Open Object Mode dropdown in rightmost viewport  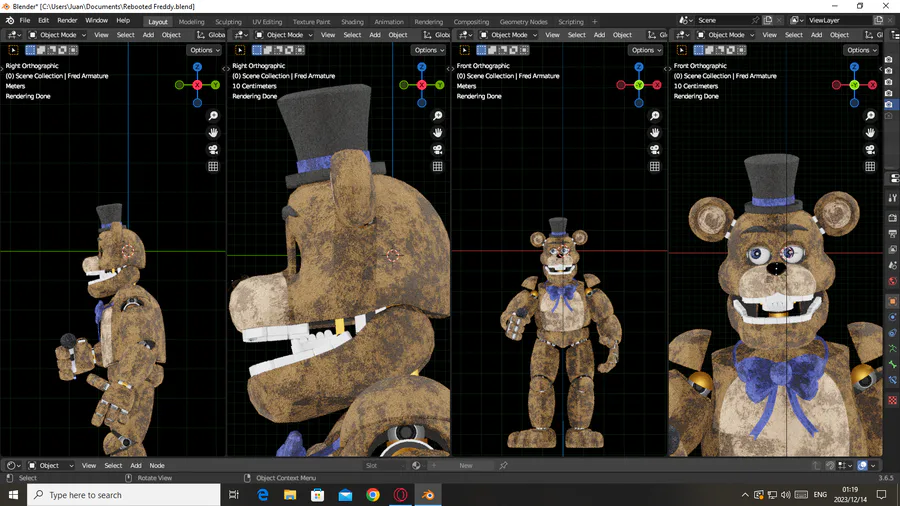[726, 35]
